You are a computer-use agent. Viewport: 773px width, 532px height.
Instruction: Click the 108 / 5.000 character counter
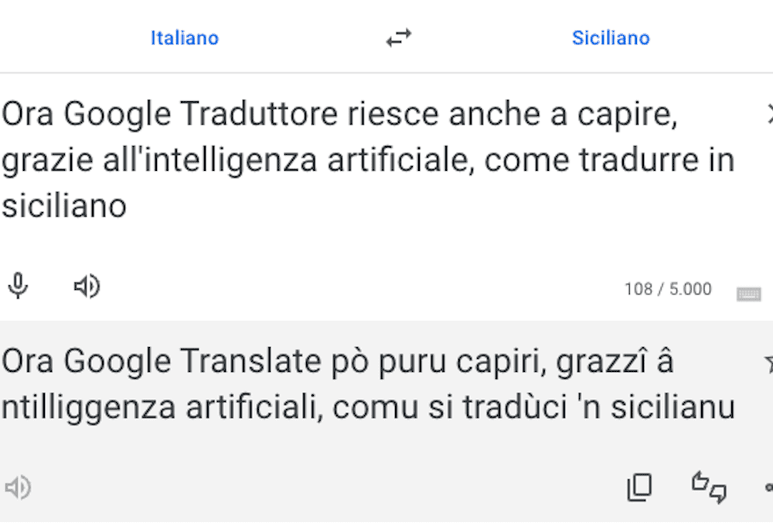[668, 289]
